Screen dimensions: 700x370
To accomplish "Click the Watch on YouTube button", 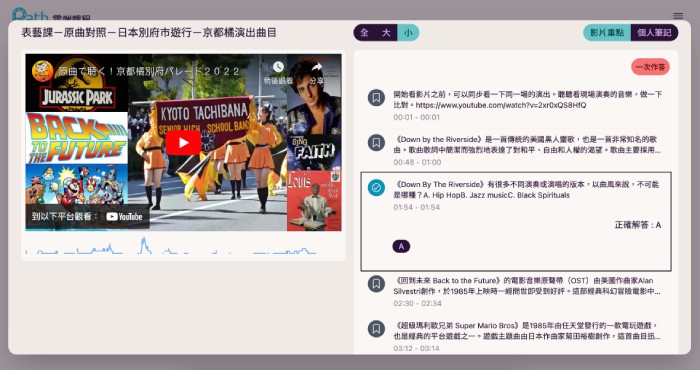I will pyautogui.click(x=87, y=217).
